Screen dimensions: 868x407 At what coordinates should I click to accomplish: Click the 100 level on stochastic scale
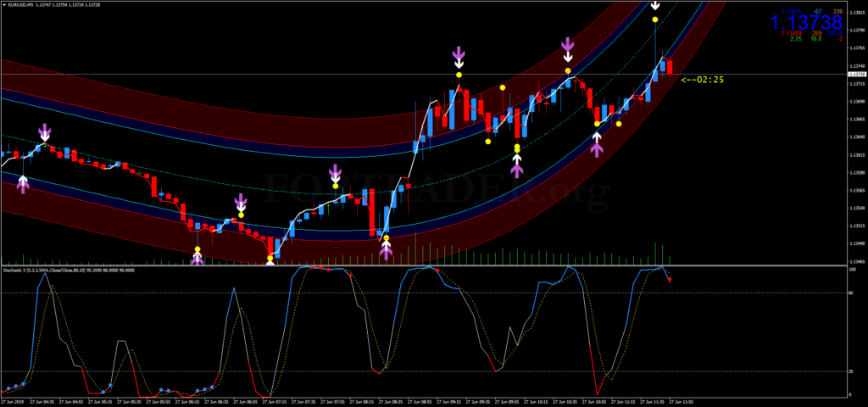click(853, 270)
